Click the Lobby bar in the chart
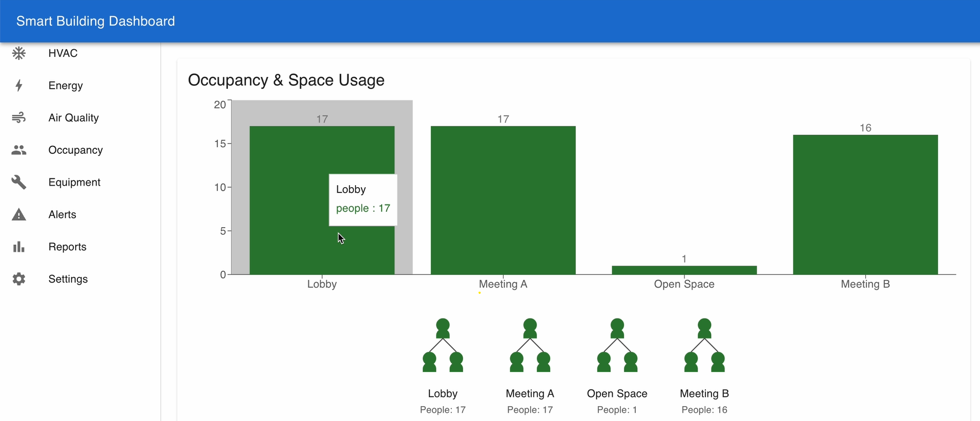Viewport: 980px width, 421px height. click(x=322, y=200)
